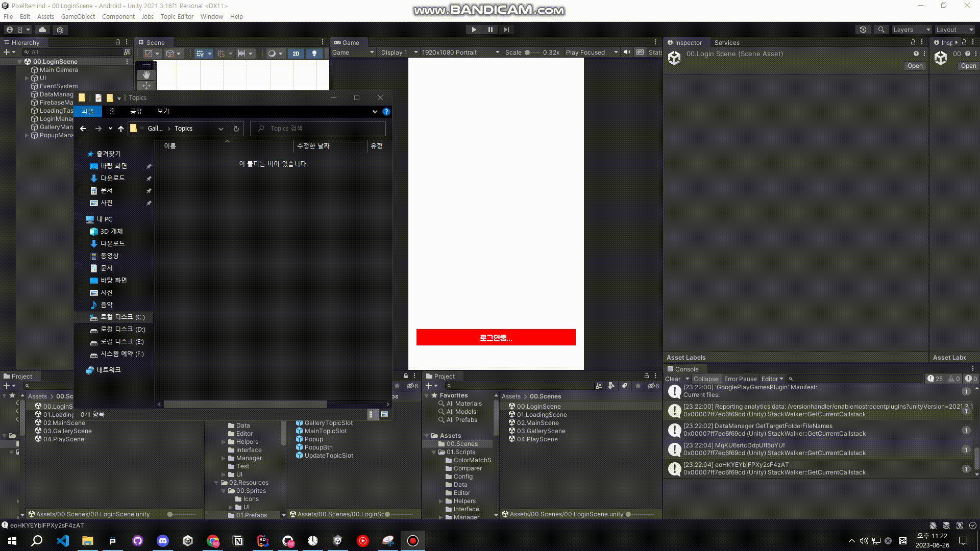Lock the Inspector panel
980x551 pixels.
click(912, 42)
